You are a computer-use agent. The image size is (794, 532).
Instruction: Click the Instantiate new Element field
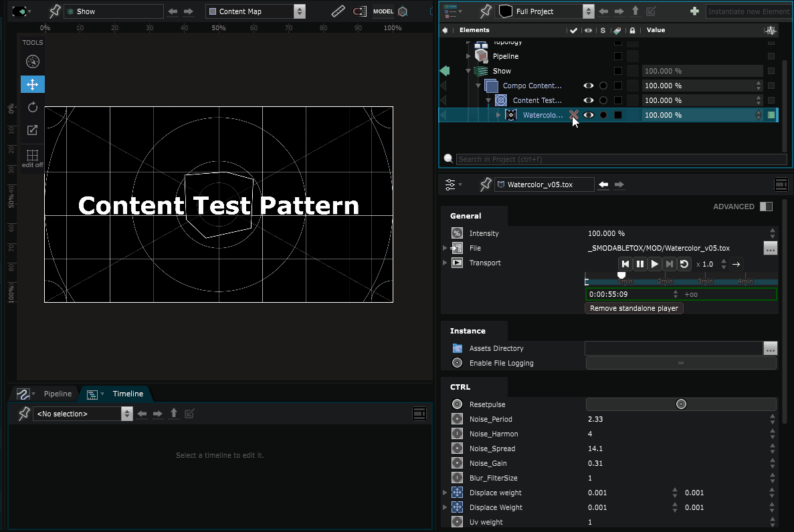[749, 11]
